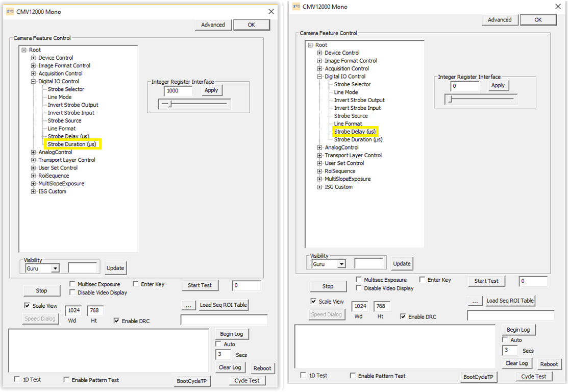
Task: Click Clear Log button in right window
Action: 517,363
